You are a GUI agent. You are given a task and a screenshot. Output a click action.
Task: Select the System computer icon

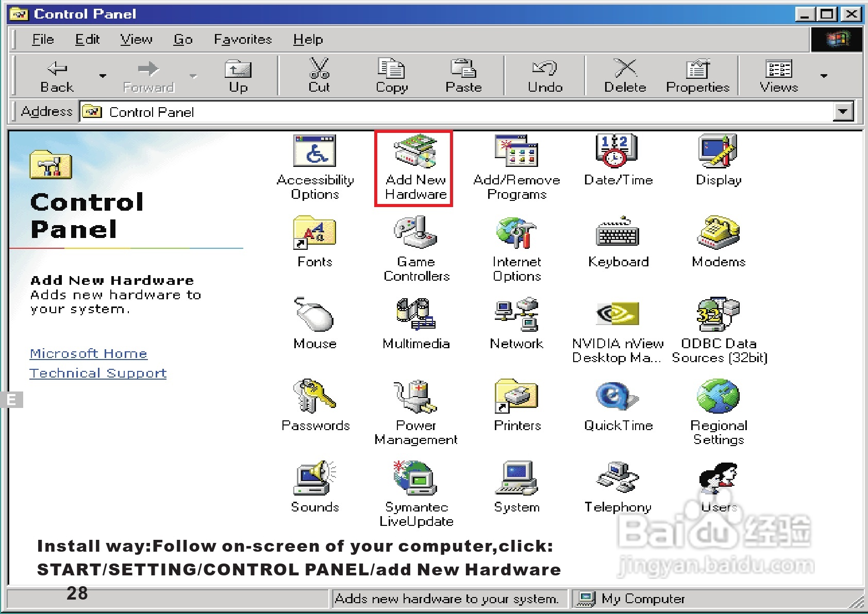click(x=516, y=477)
